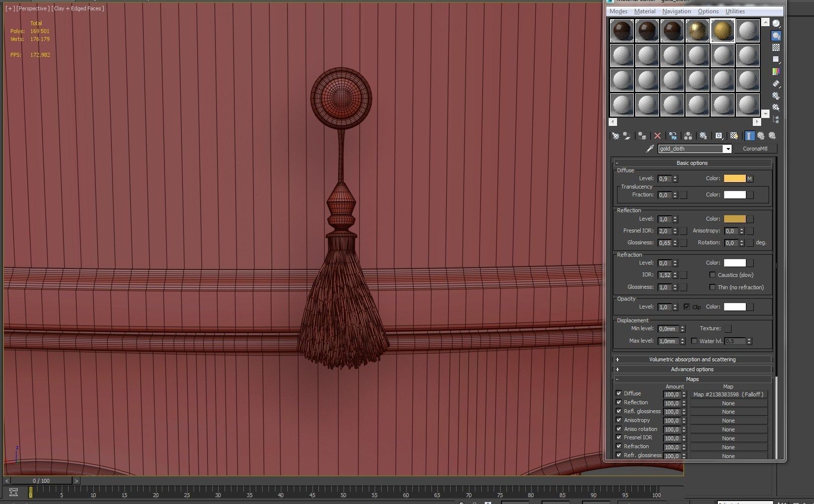Image resolution: width=814 pixels, height=504 pixels.
Task: Uncheck the Fresnel IOR map checkbox
Action: [619, 437]
